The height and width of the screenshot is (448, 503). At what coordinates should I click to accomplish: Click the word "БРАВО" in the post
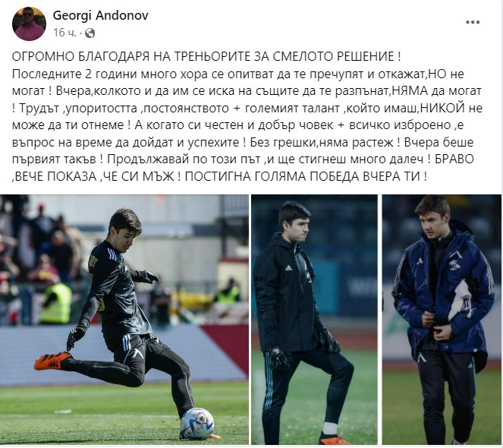[454, 159]
